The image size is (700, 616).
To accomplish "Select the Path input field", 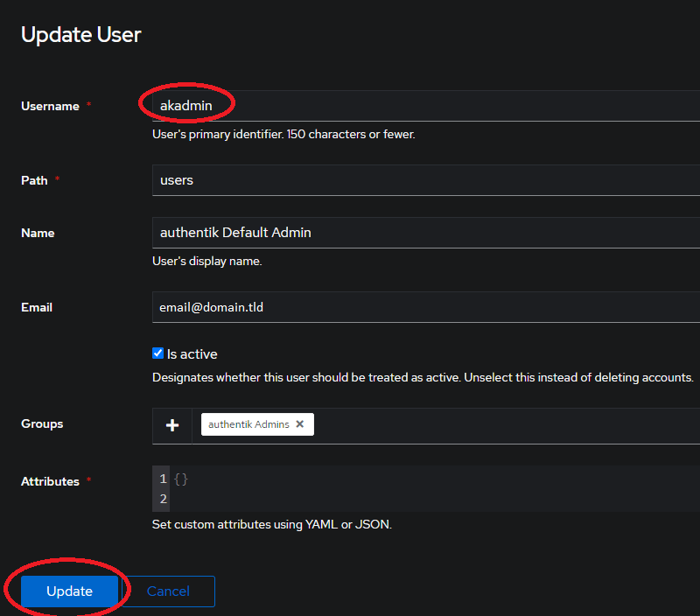I will (426, 180).
